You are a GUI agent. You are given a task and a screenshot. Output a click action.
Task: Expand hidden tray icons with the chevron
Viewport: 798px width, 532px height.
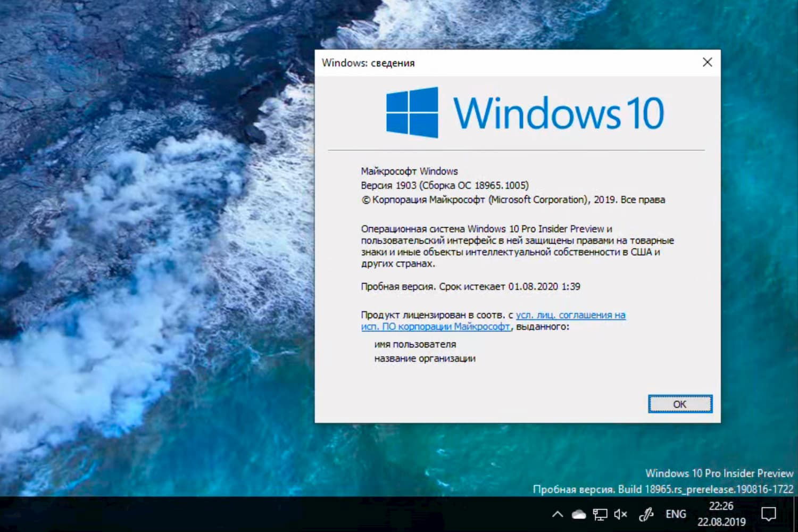557,514
